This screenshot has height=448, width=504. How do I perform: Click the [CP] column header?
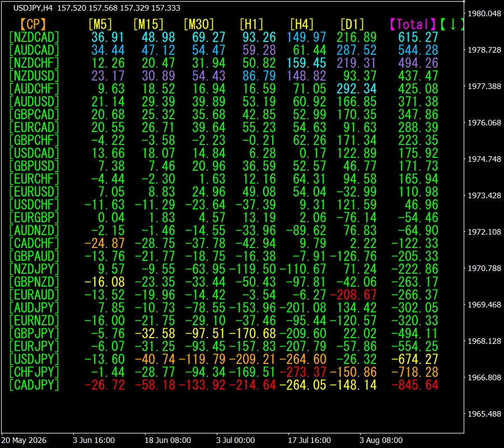[33, 25]
